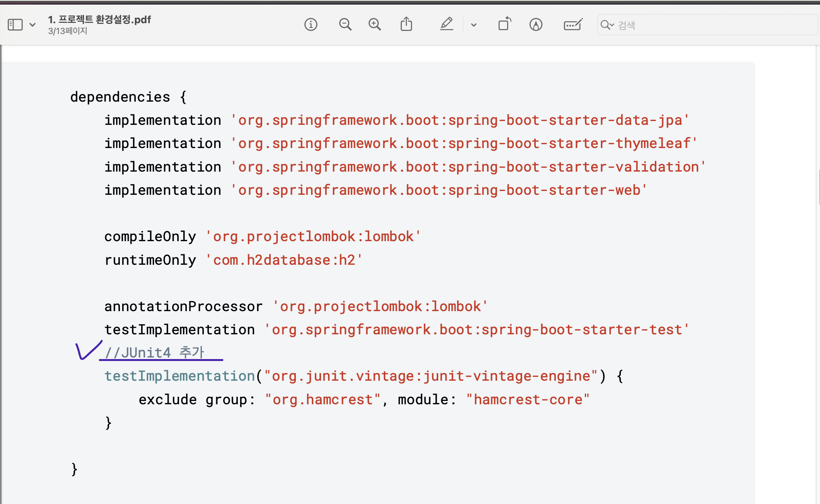Viewport: 820px width, 504px height.
Task: Show PDF inspector info
Action: pyautogui.click(x=311, y=25)
